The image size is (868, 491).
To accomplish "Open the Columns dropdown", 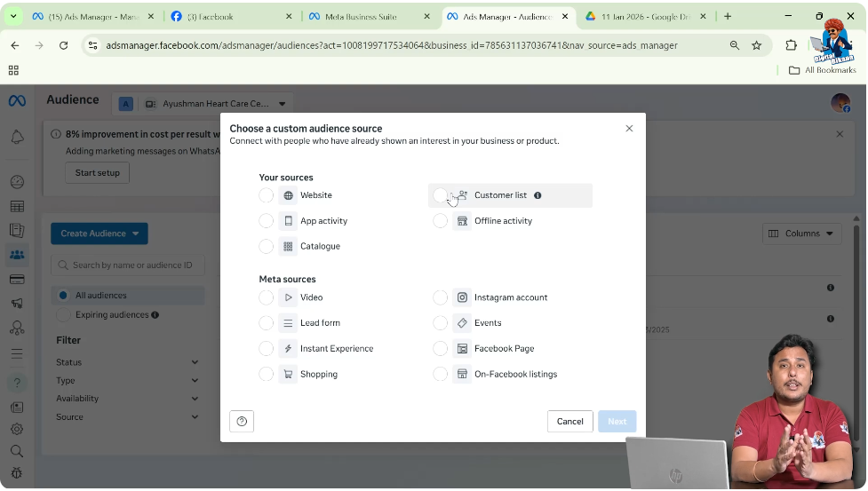I will [x=802, y=234].
